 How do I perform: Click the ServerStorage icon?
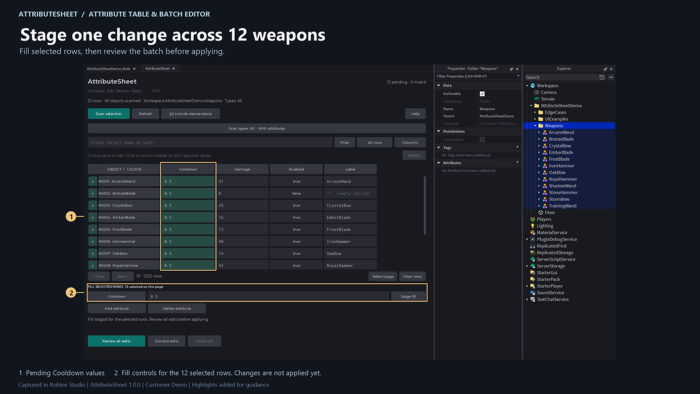533,266
